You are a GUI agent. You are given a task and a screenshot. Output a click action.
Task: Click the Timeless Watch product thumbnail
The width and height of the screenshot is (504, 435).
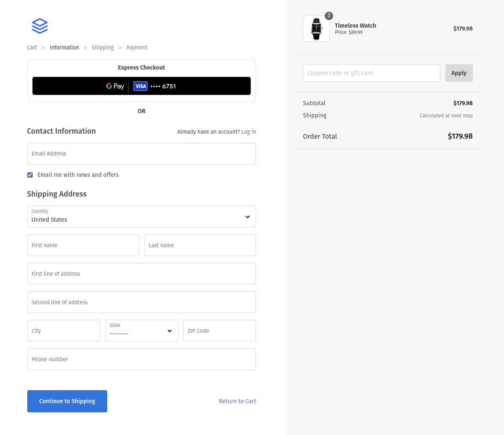pos(316,28)
